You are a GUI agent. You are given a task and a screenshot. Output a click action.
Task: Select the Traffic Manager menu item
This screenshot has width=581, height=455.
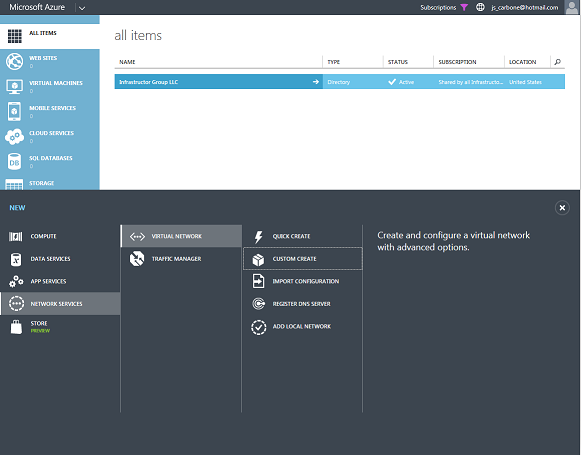click(181, 259)
